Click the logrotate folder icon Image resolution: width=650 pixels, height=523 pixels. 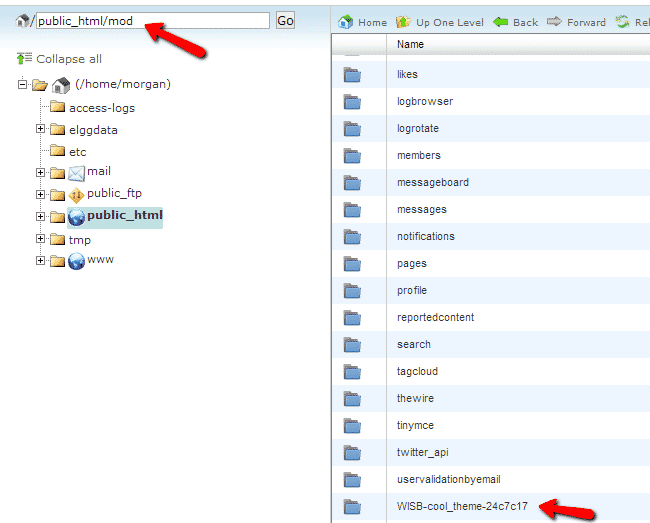(352, 128)
